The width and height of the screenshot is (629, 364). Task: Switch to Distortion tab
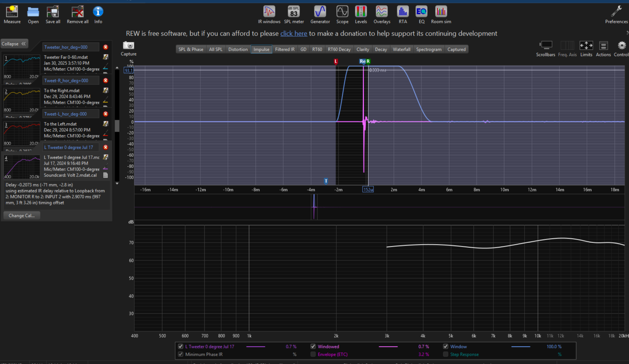tap(238, 49)
